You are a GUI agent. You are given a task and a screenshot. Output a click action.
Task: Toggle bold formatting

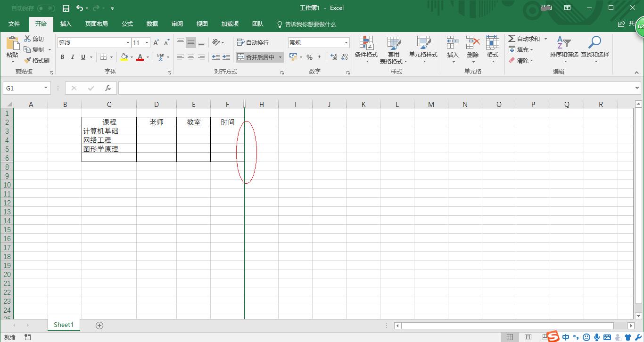click(x=62, y=57)
